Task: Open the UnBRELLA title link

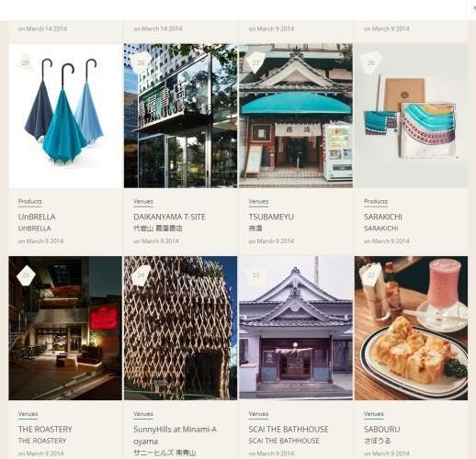Action: tap(37, 217)
